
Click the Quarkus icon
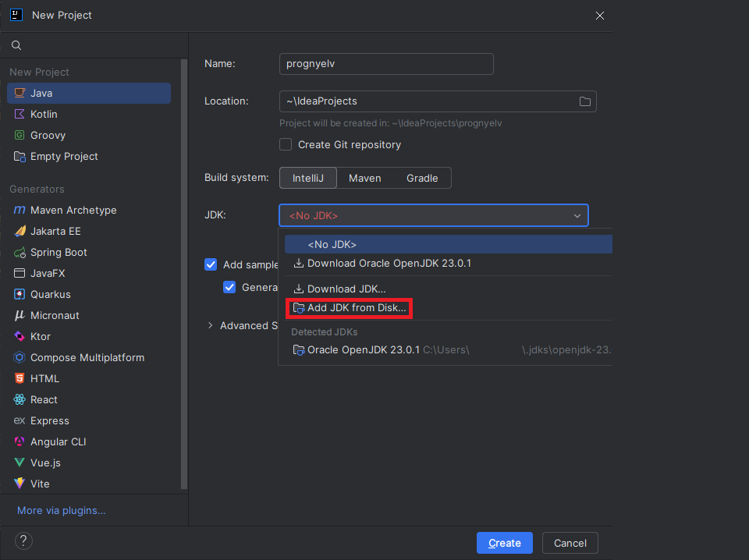point(20,294)
